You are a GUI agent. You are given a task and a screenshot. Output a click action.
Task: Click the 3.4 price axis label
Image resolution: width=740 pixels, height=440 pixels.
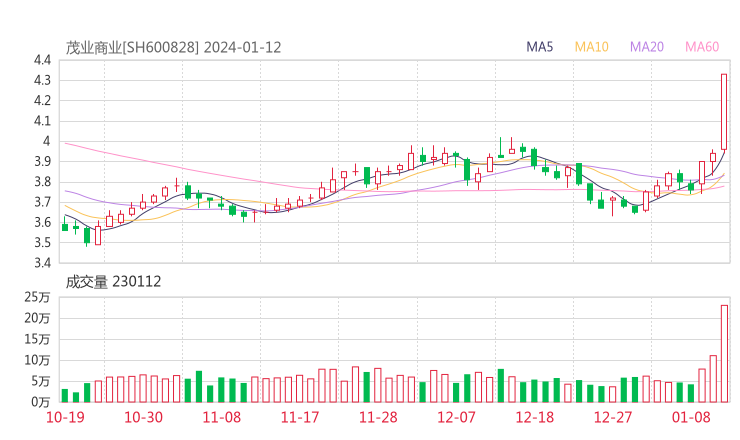pos(42,262)
